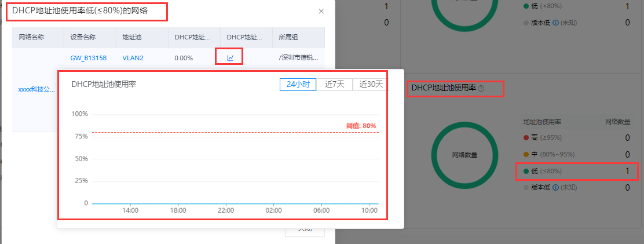Close the DHCP low usage network dialog

[321, 11]
